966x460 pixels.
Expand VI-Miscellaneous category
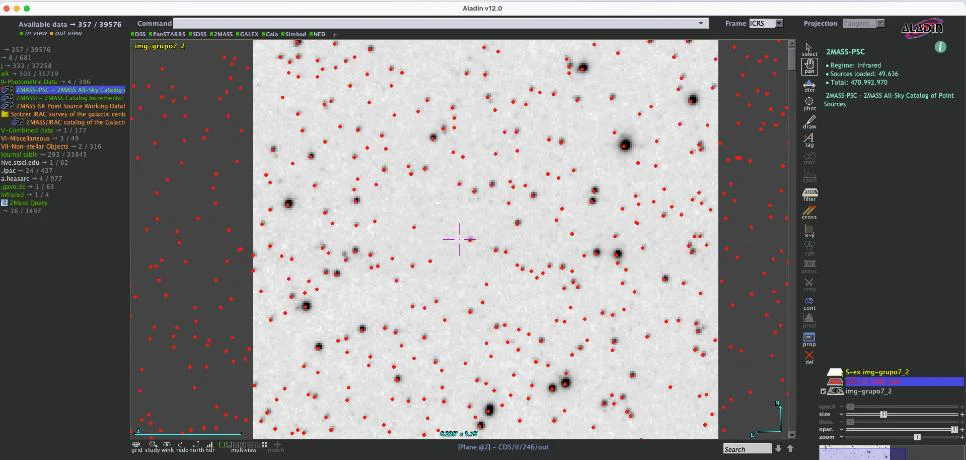[40, 138]
